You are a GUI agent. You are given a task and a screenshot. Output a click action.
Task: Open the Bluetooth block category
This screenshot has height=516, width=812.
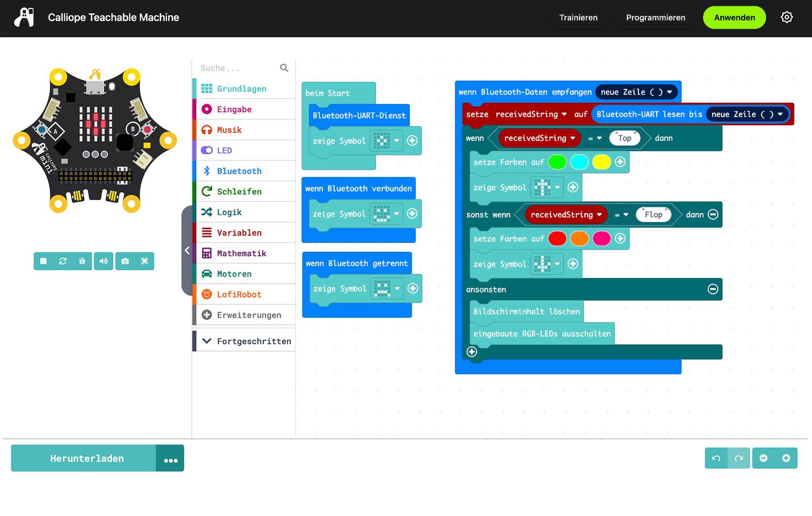[239, 171]
